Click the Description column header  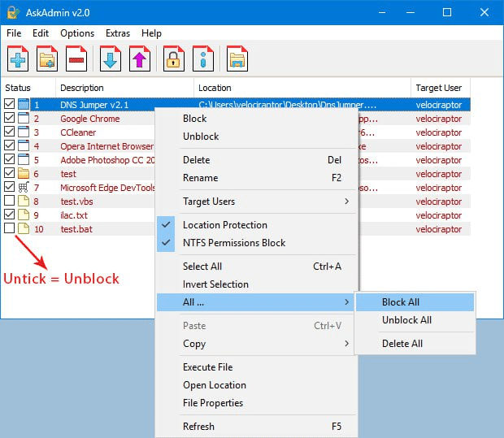82,88
